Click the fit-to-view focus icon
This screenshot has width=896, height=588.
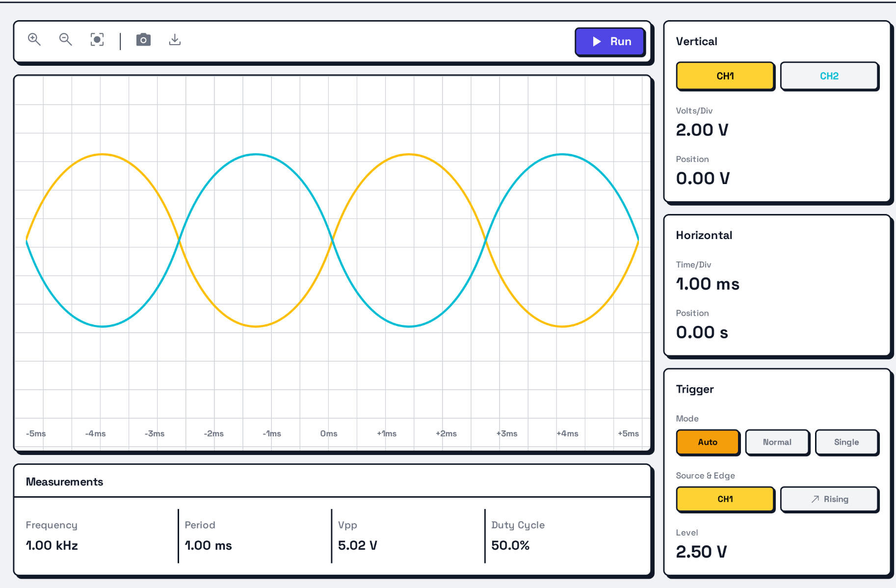coord(97,40)
